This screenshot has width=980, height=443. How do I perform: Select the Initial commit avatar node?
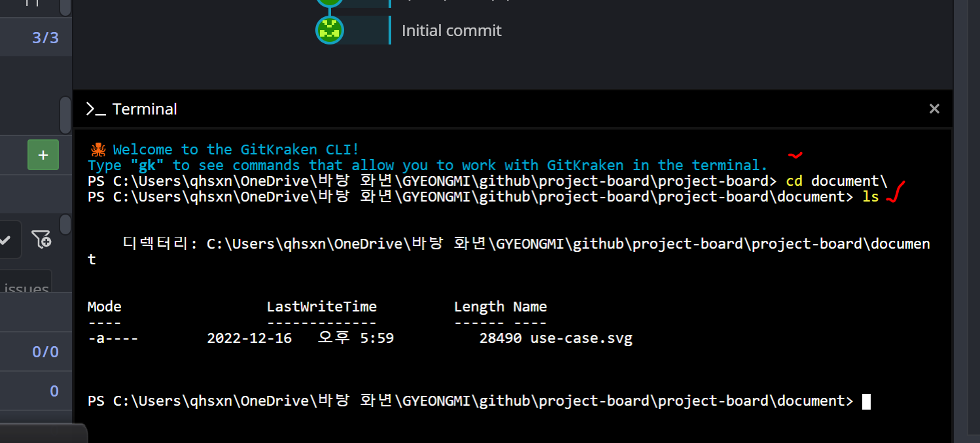tap(330, 30)
